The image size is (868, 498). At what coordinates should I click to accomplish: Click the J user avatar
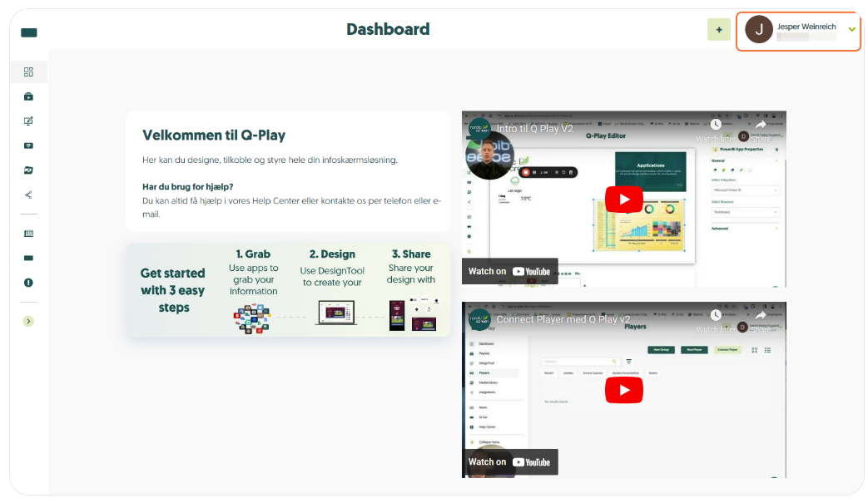[758, 29]
